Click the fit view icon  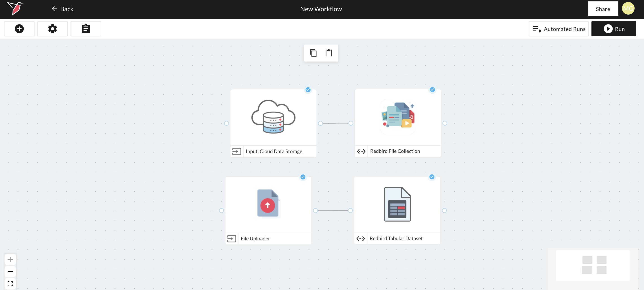tap(10, 284)
